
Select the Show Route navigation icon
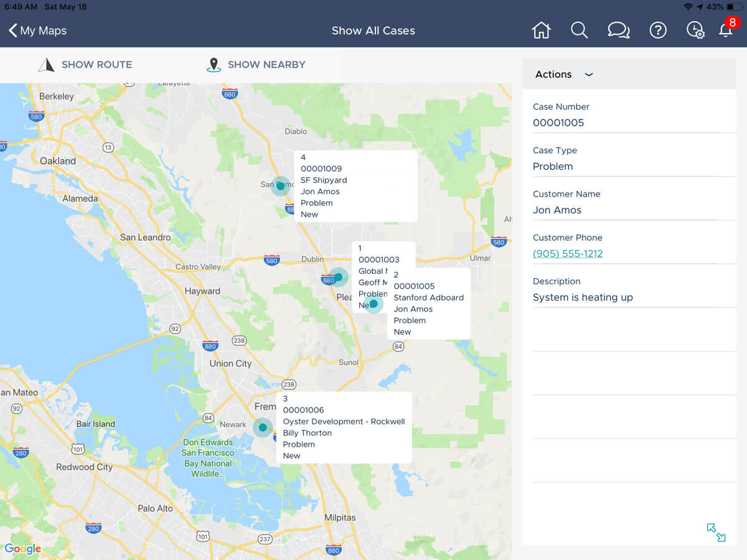[x=47, y=64]
